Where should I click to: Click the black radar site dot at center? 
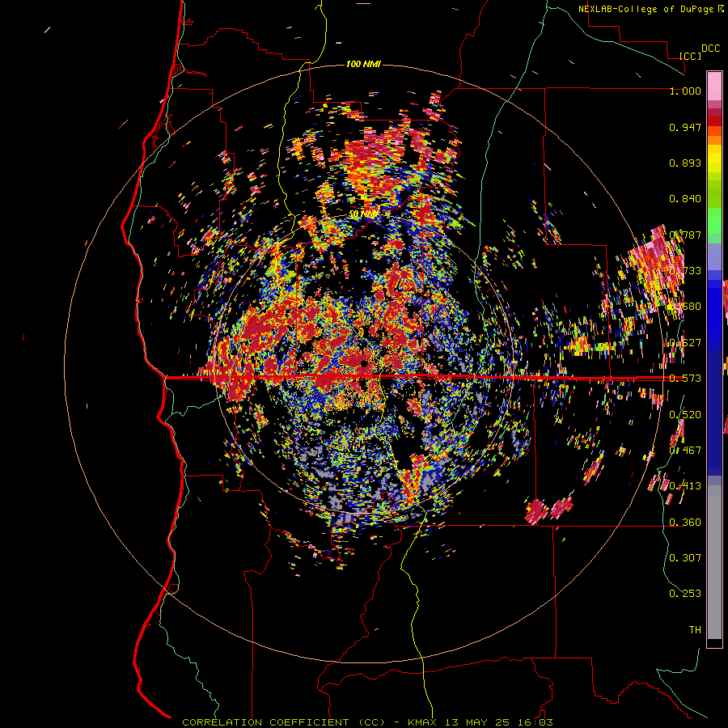pos(365,363)
